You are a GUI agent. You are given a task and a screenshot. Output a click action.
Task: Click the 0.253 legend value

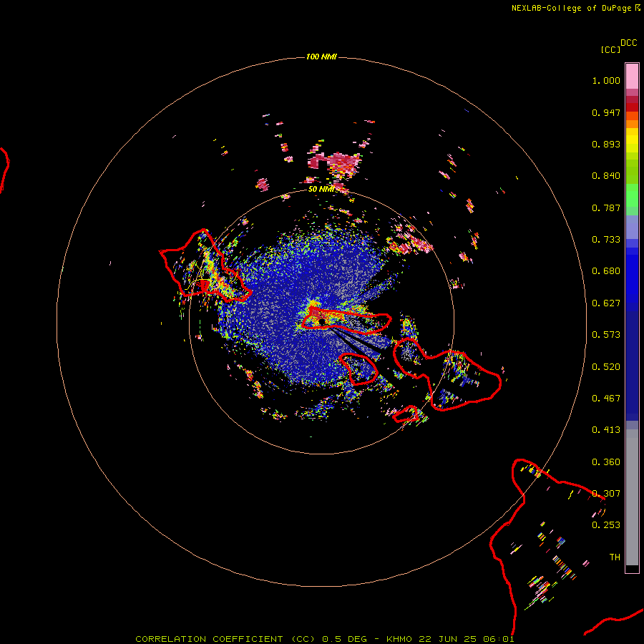(606, 525)
